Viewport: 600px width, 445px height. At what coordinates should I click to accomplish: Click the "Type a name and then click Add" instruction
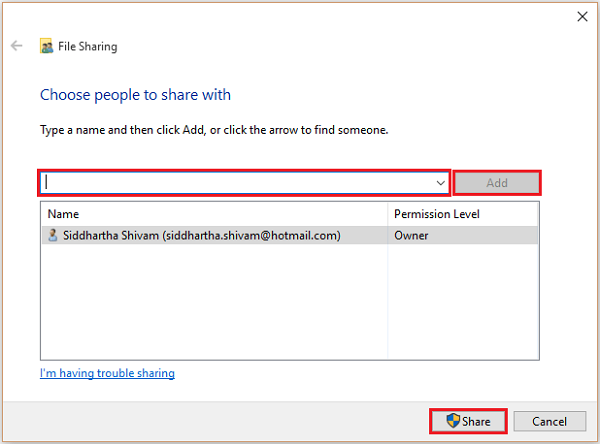214,130
